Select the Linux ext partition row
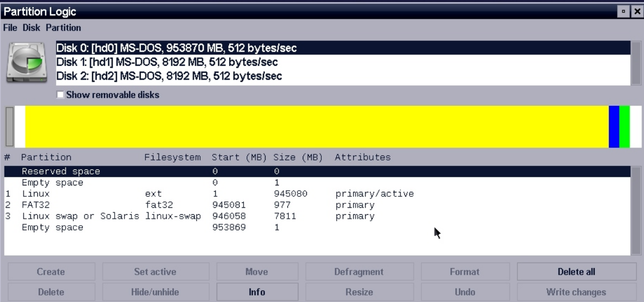Viewport: 644px width, 302px height. click(x=149, y=193)
